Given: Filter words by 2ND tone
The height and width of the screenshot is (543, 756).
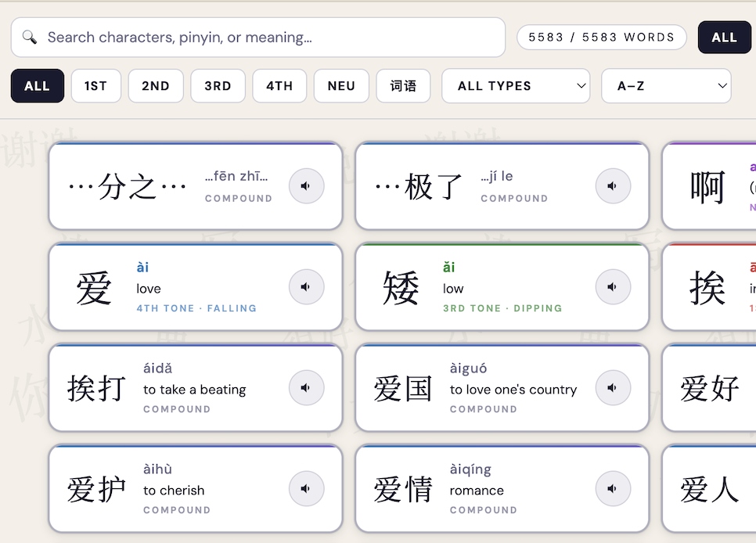Looking at the screenshot, I should pos(156,86).
